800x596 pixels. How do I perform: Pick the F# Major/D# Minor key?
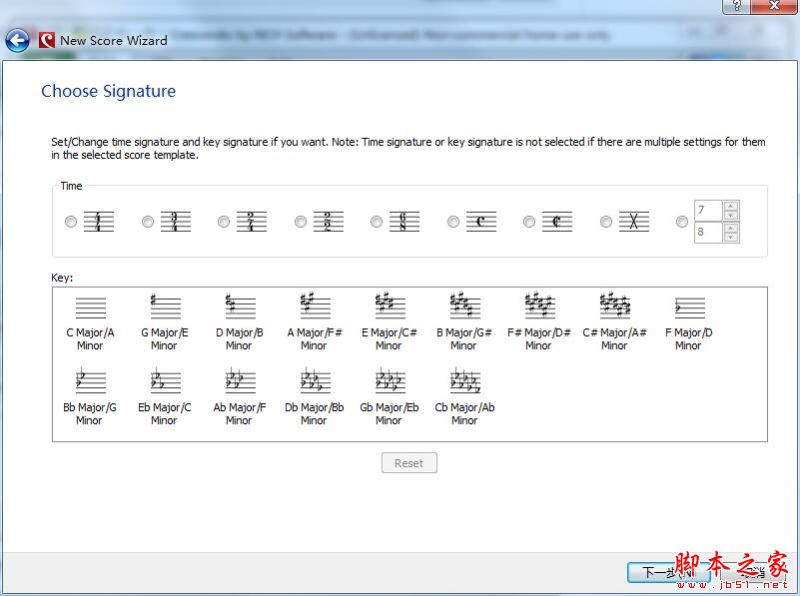coord(539,323)
